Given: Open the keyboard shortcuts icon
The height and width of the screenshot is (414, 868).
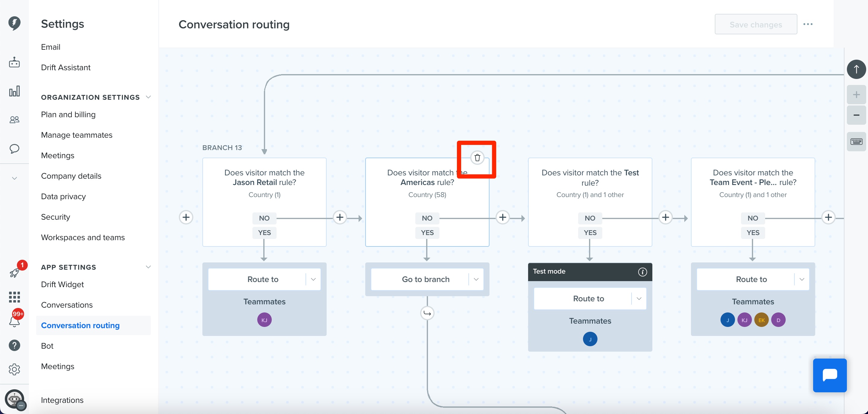Looking at the screenshot, I should click(856, 142).
